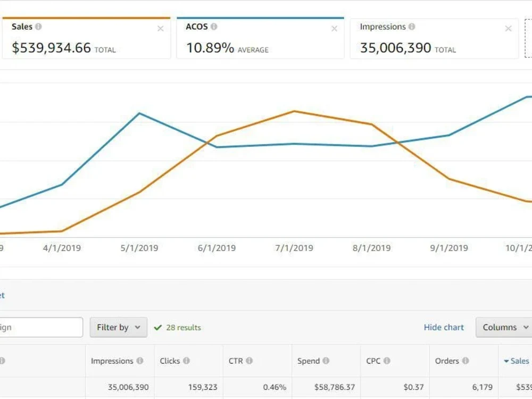Click the sorted Sales column header arrow
532x399 pixels.
(x=506, y=361)
